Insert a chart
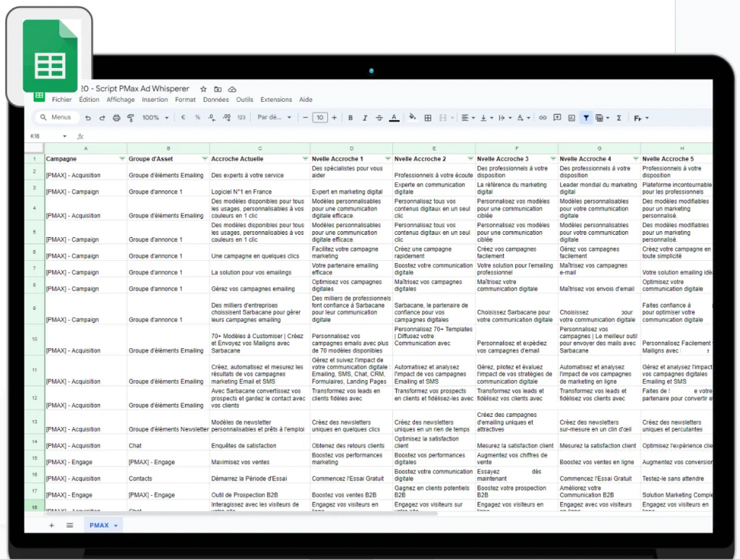The width and height of the screenshot is (740, 560). click(572, 118)
